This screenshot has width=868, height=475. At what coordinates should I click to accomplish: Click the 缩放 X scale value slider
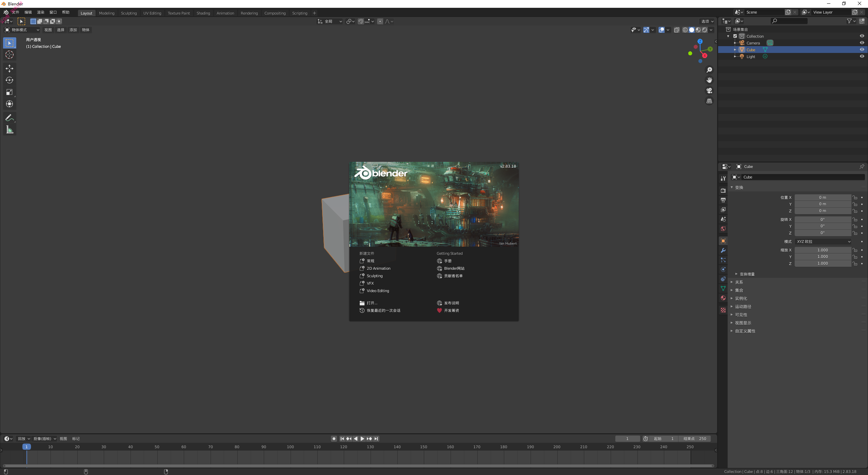pos(823,250)
